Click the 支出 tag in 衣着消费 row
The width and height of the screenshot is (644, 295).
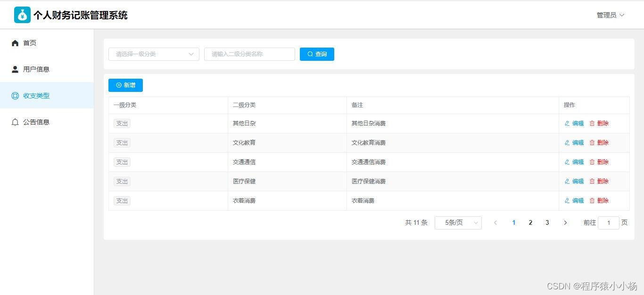pos(122,201)
